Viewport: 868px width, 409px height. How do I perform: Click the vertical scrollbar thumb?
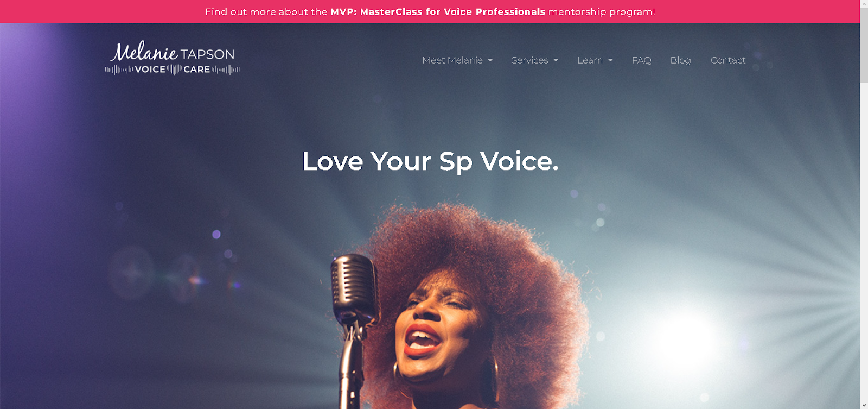coord(864,46)
